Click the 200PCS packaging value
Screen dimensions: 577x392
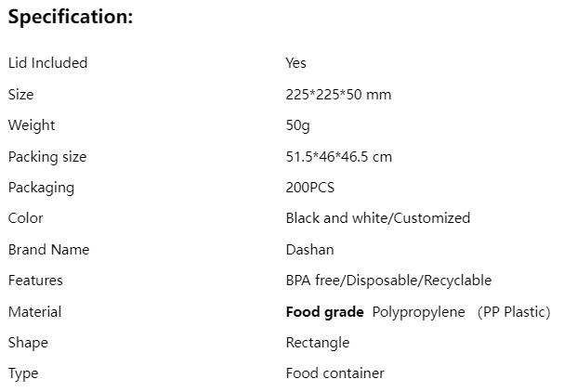(310, 188)
